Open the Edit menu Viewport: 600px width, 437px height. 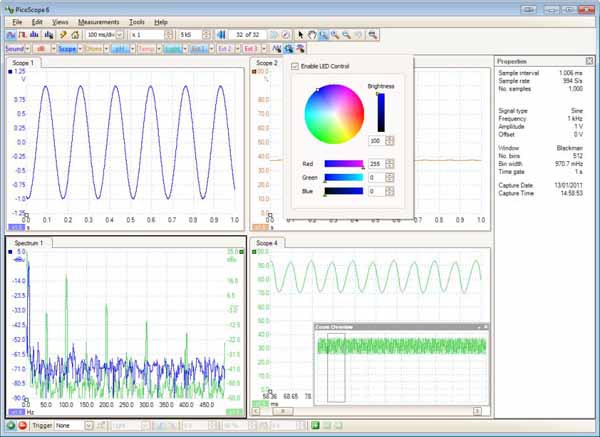point(37,22)
